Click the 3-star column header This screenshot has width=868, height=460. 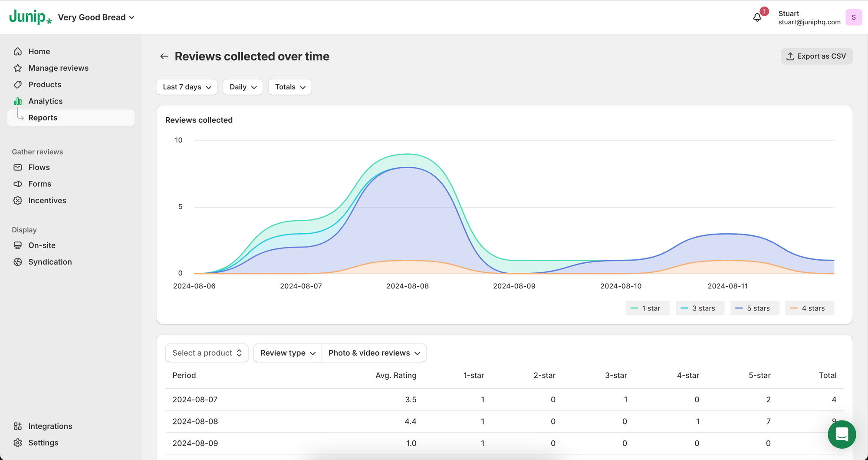click(616, 375)
